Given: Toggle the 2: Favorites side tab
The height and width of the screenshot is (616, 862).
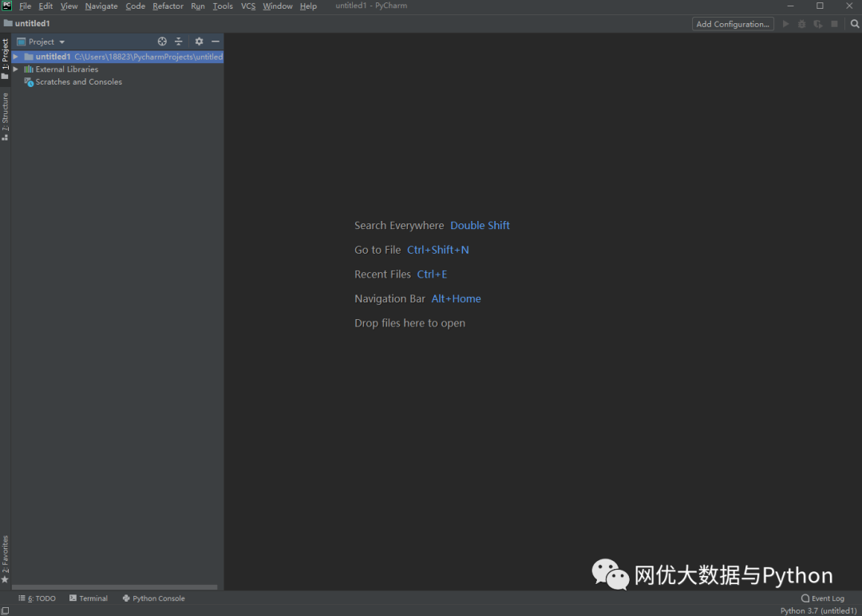Looking at the screenshot, I should pos(6,559).
